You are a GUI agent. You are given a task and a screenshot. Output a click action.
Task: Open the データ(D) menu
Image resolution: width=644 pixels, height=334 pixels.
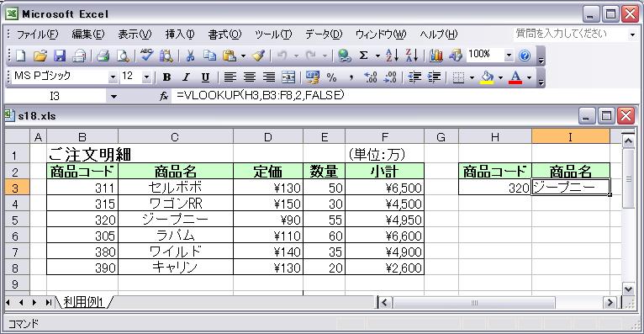tap(324, 34)
